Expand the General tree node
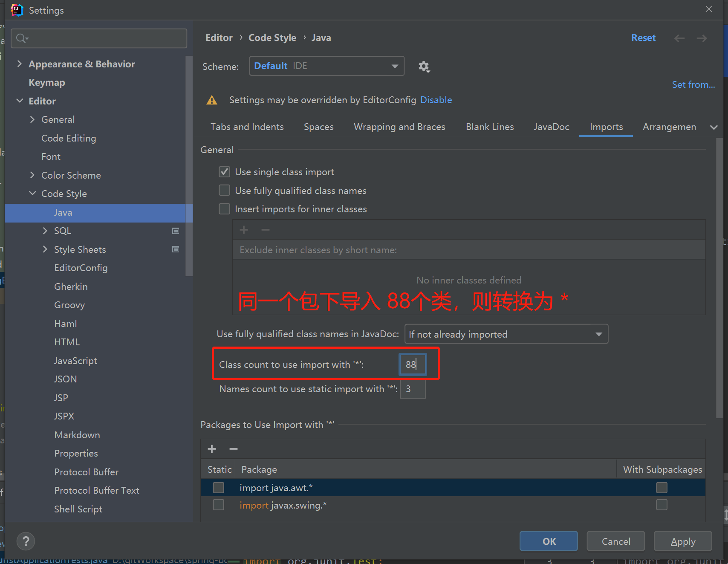Image resolution: width=728 pixels, height=564 pixels. pos(32,119)
